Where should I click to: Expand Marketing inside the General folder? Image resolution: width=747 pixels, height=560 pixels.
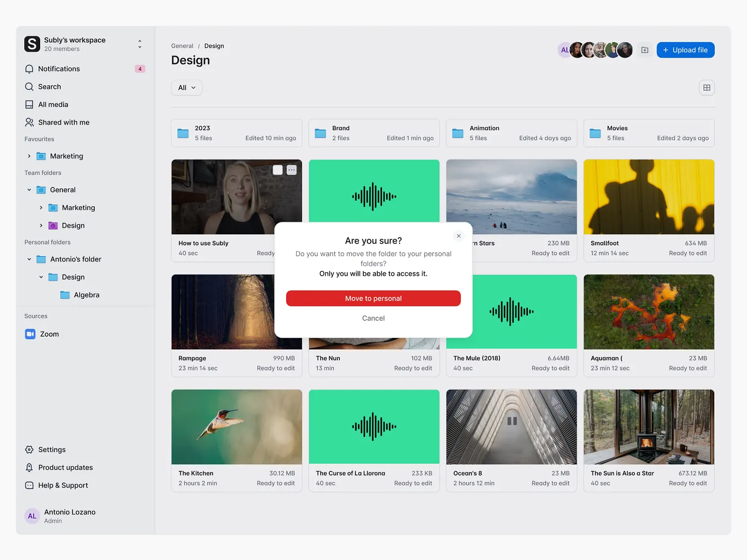(41, 208)
